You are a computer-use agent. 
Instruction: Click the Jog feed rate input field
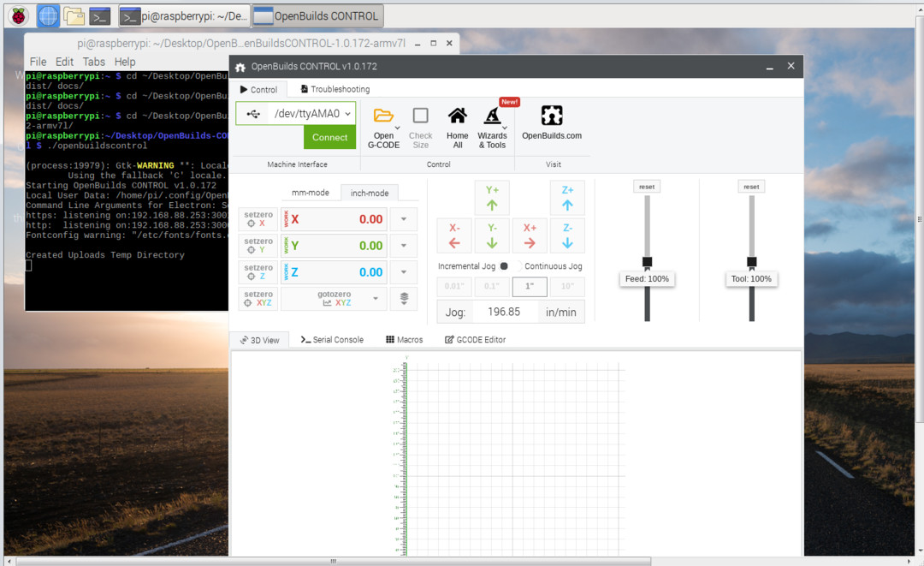coord(505,313)
